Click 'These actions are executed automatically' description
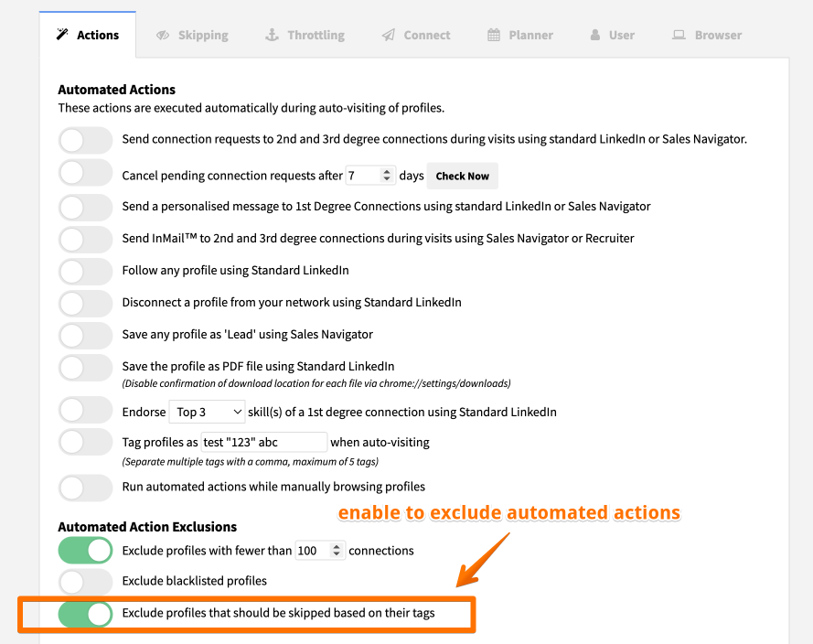Image resolution: width=813 pixels, height=644 pixels. point(251,108)
